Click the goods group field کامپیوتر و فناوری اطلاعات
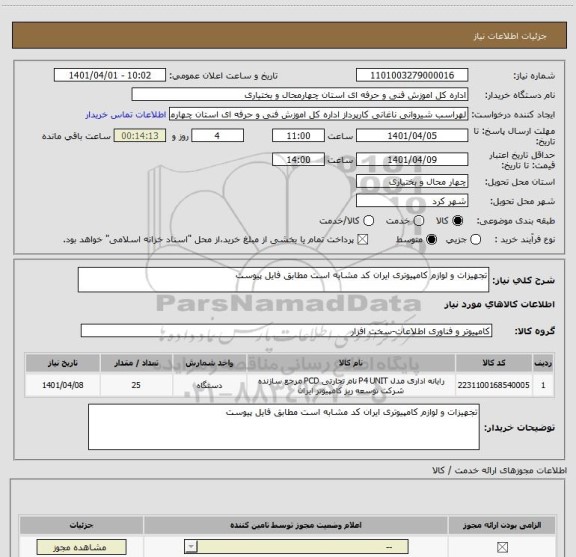Screen dimensions: 576x557 (x=286, y=331)
